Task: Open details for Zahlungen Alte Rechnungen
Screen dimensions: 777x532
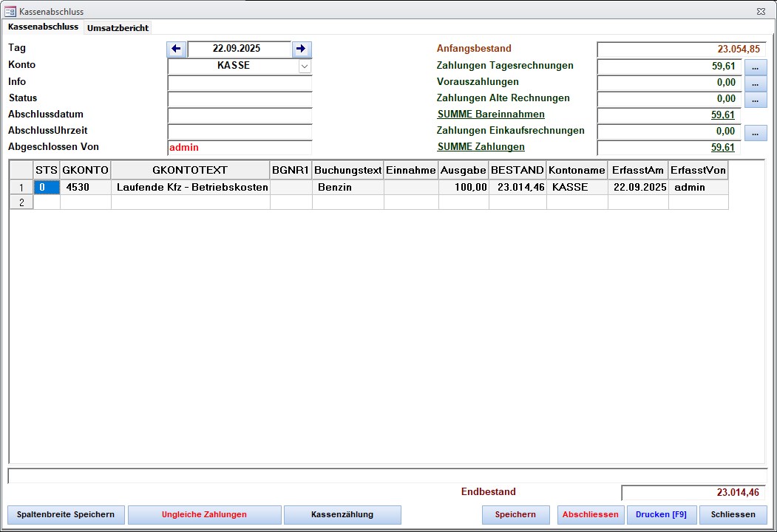Action: (755, 100)
